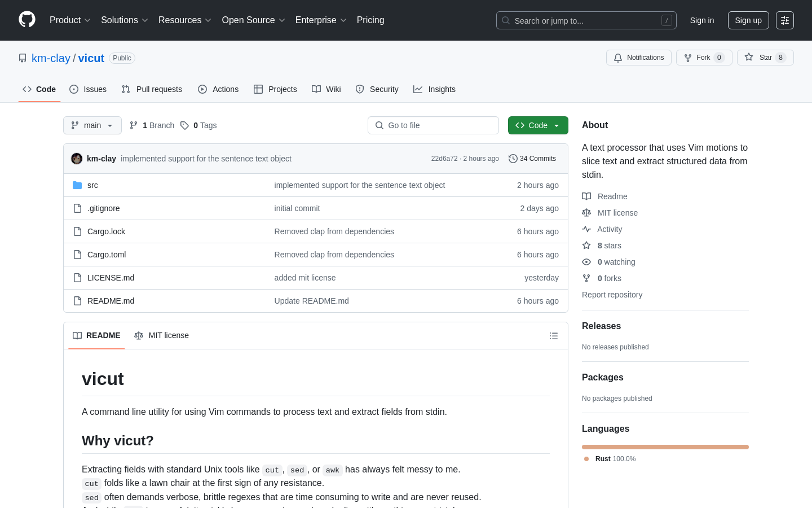The width and height of the screenshot is (812, 508).
Task: Open the LICENSE.md file
Action: click(x=111, y=278)
